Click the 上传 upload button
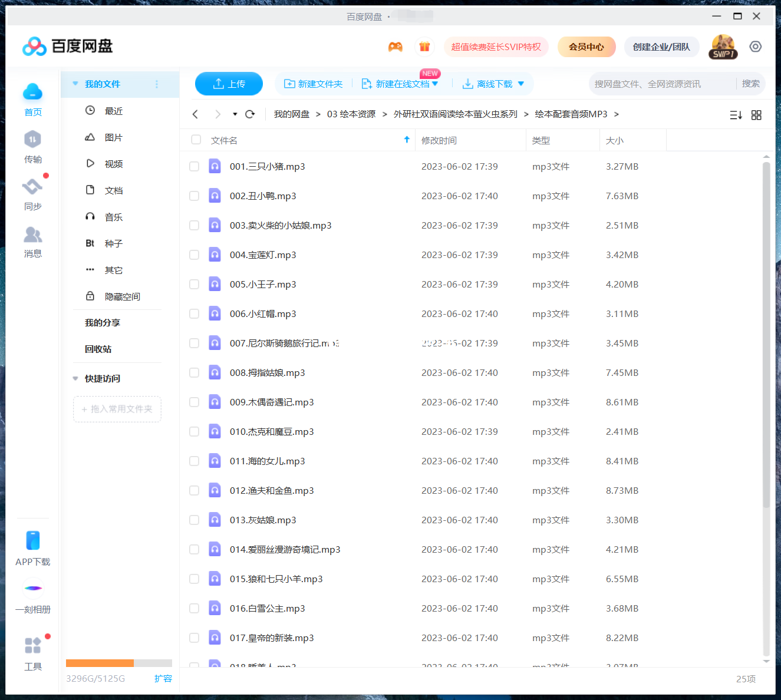This screenshot has height=700, width=781. [229, 84]
